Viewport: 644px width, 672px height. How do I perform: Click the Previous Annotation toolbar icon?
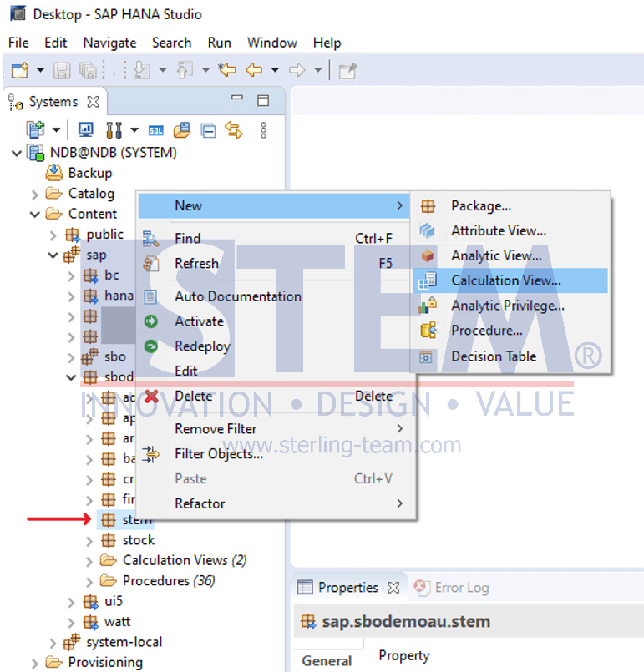(185, 70)
